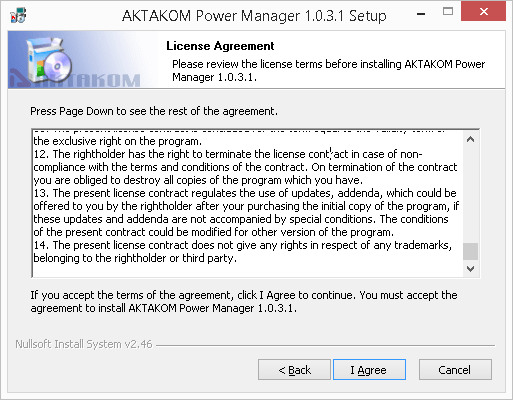Cancel the installation
The image size is (513, 400).
point(455,369)
